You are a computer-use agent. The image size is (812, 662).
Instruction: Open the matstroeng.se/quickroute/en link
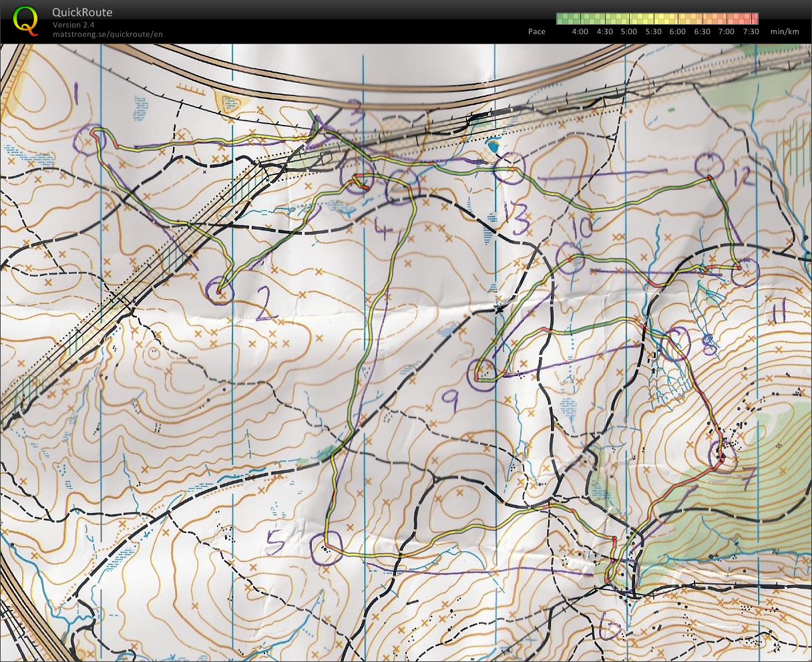[108, 34]
